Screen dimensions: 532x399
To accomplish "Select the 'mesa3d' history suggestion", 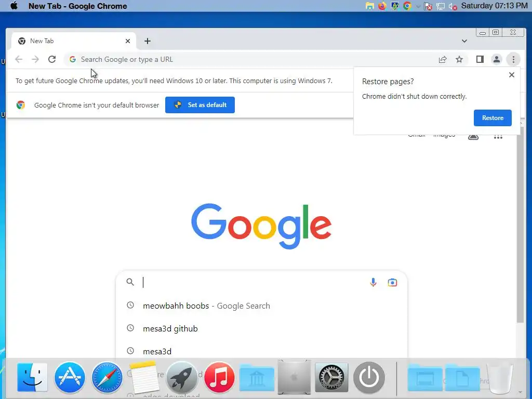I will (261, 351).
